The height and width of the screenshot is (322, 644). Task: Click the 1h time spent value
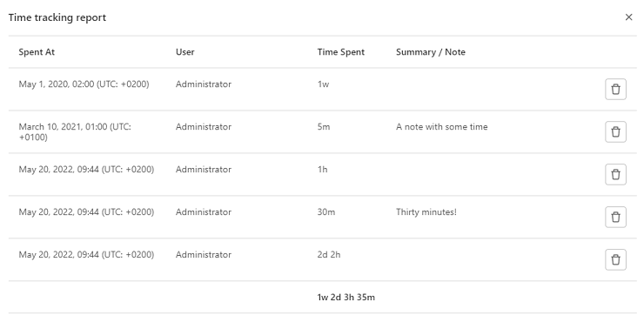click(x=322, y=170)
